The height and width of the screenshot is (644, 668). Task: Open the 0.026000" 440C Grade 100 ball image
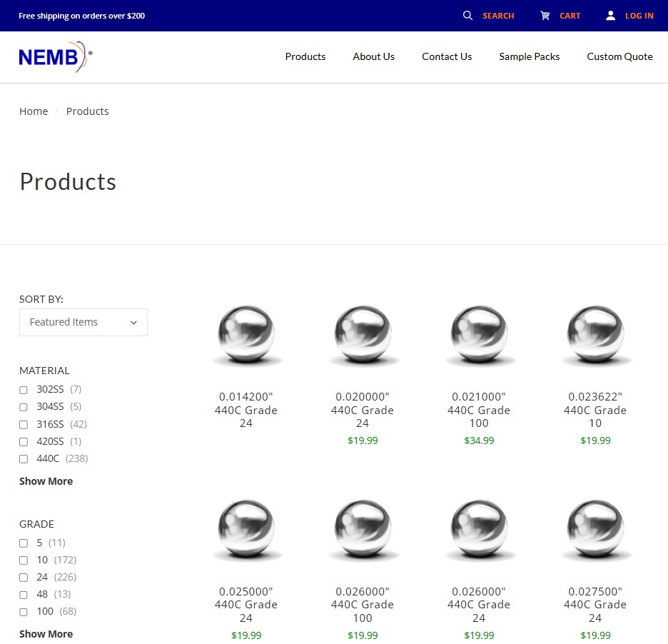click(363, 530)
